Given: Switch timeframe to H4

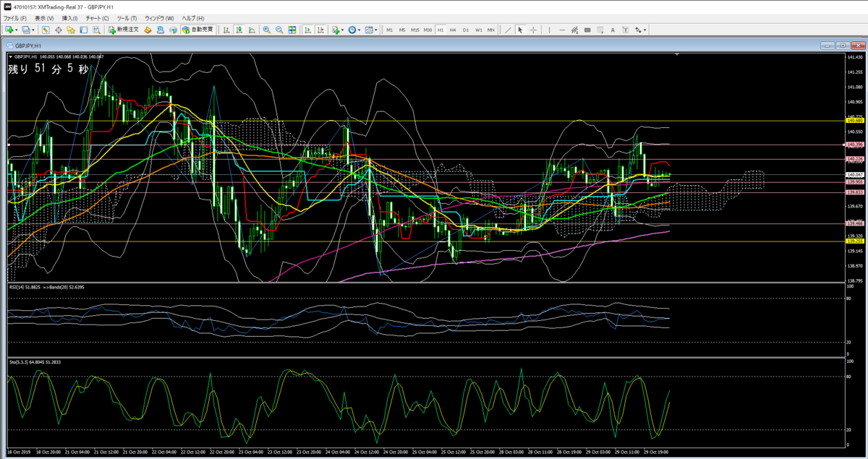Looking at the screenshot, I should [x=453, y=30].
